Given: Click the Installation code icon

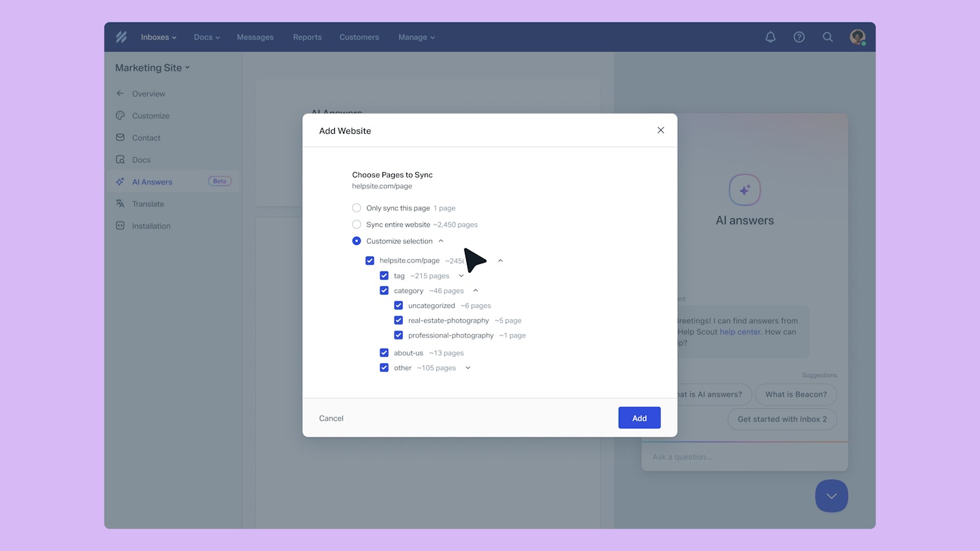Looking at the screenshot, I should click(x=120, y=226).
